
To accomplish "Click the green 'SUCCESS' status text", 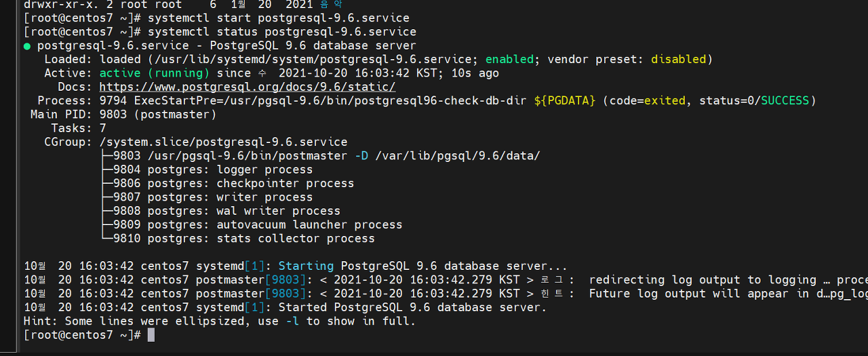I will (785, 100).
